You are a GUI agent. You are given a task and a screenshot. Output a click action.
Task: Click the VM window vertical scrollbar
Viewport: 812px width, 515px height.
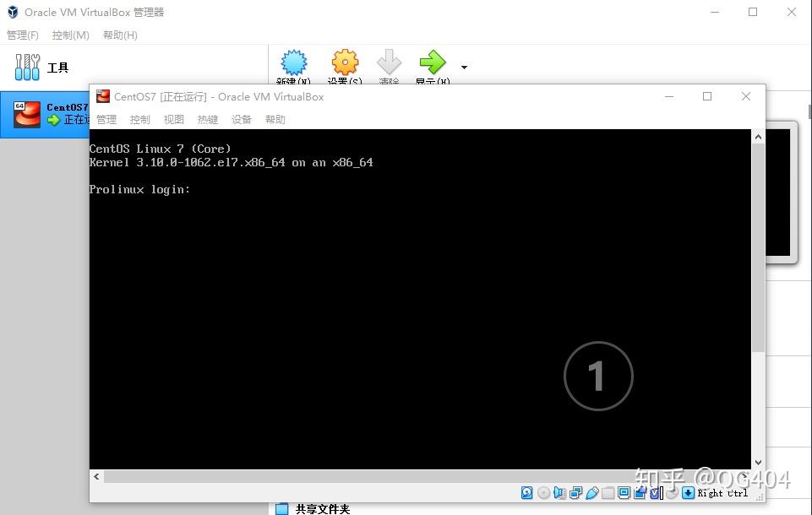click(x=758, y=253)
